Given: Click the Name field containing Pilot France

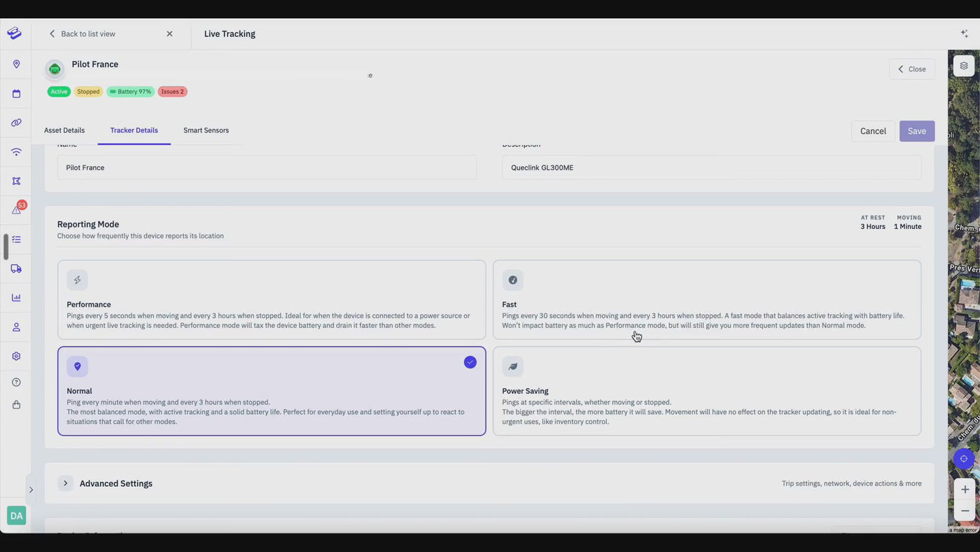Looking at the screenshot, I should (267, 167).
